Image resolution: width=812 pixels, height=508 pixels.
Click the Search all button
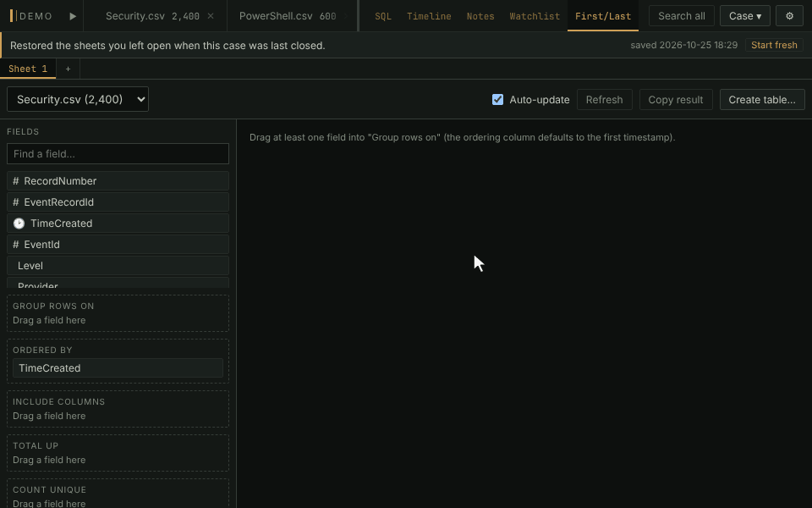click(682, 16)
